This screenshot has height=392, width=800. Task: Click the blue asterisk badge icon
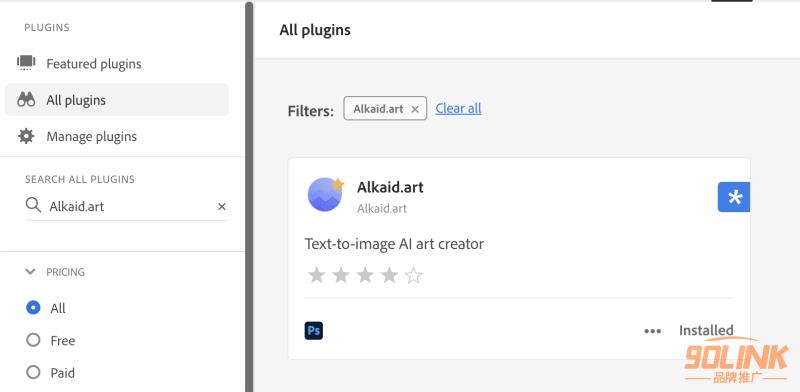tap(734, 197)
